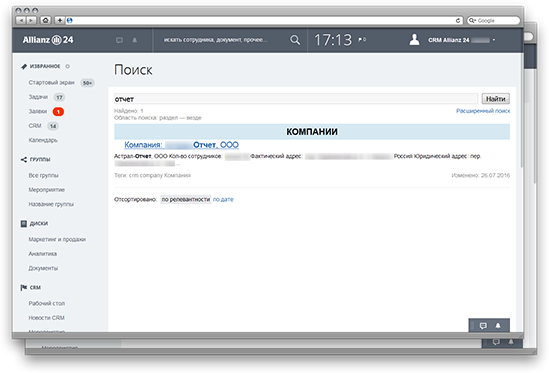Sort results по дате
Screen dimensions: 549x373
(223, 199)
